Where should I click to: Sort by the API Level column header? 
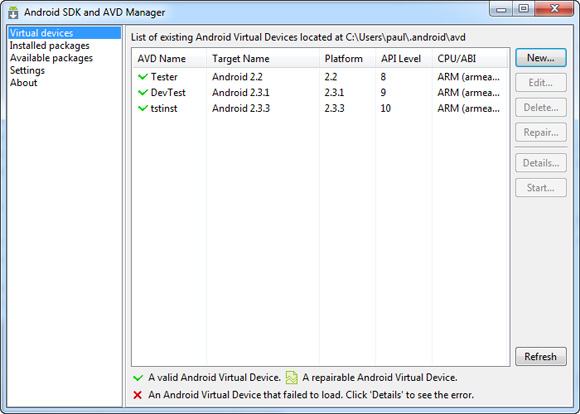coord(404,58)
